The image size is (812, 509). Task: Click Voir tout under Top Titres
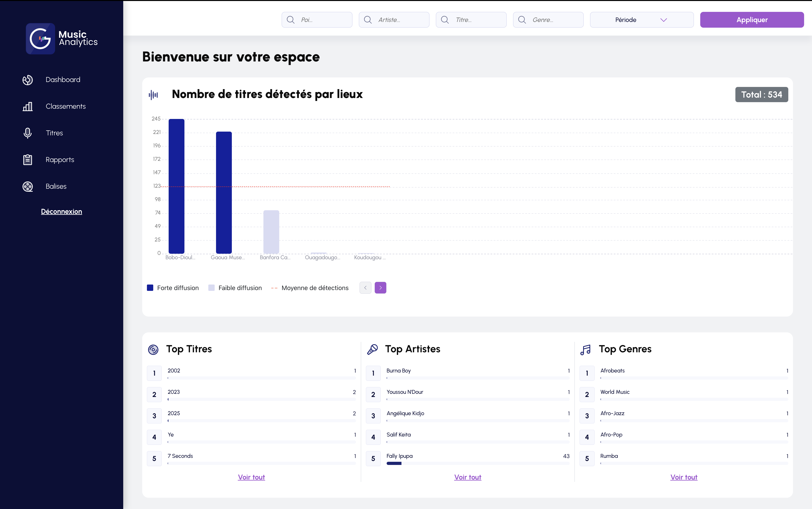[251, 477]
